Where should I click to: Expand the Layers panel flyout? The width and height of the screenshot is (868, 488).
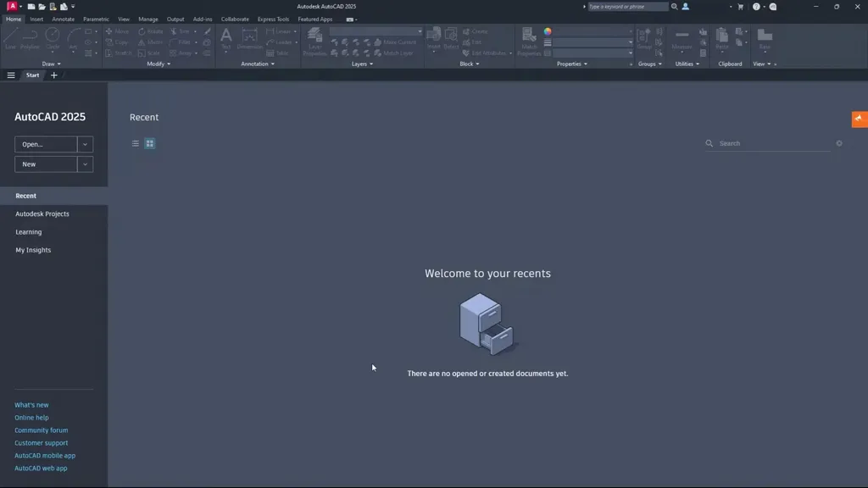click(x=362, y=64)
